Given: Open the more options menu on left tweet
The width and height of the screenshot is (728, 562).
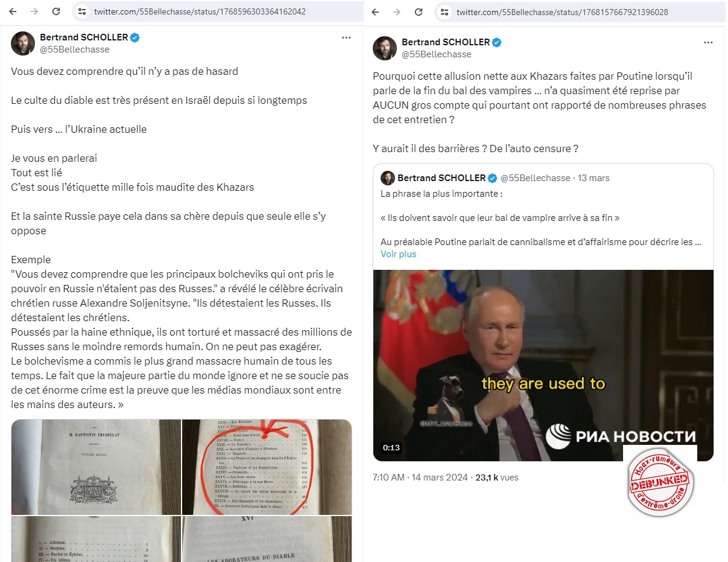Looking at the screenshot, I should (346, 37).
